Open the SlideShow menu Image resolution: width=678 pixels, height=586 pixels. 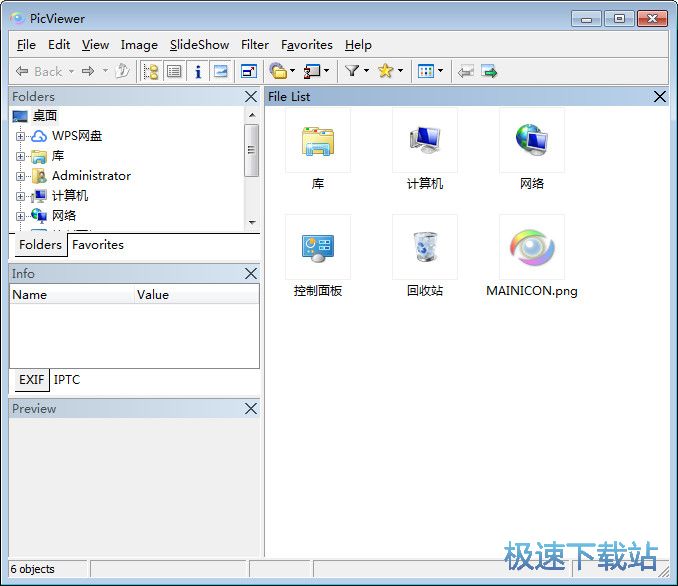coord(199,44)
